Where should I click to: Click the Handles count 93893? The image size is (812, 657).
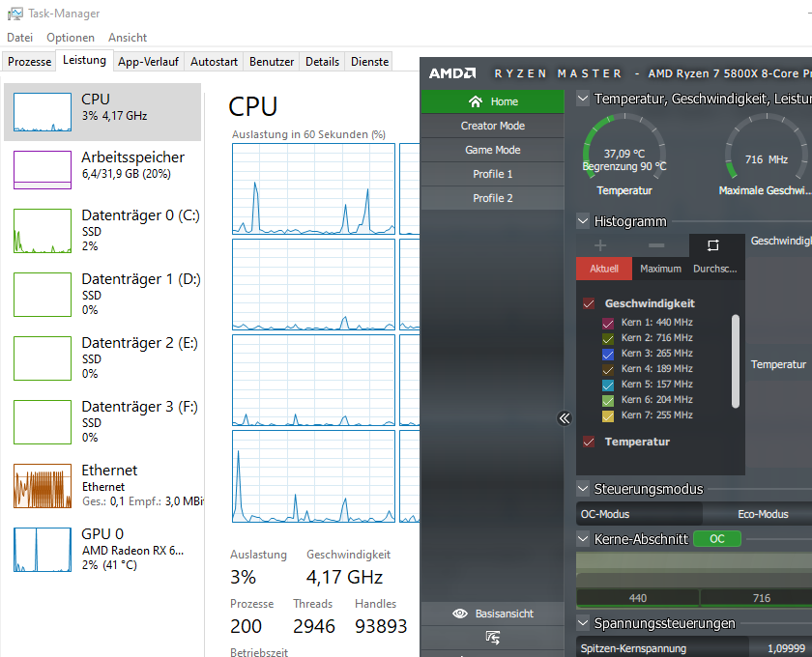pyautogui.click(x=381, y=626)
